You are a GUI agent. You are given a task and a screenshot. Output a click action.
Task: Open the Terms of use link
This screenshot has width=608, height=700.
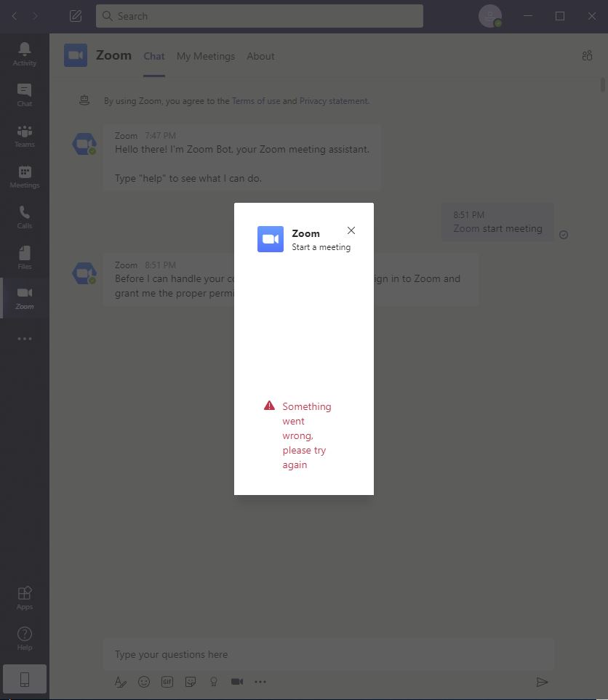click(256, 101)
